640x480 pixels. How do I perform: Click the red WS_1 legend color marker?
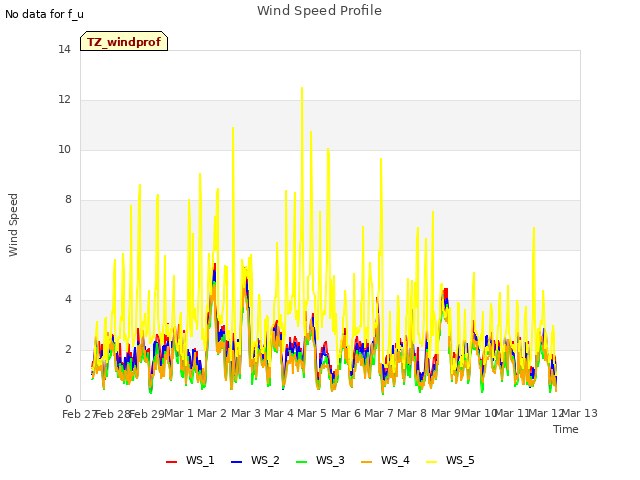pos(171,462)
